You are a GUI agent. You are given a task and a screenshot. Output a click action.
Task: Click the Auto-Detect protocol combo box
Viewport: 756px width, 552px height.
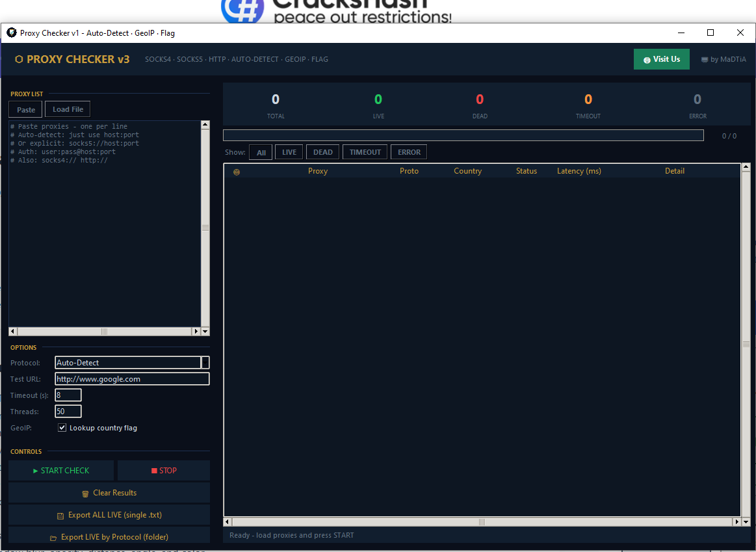[128, 363]
